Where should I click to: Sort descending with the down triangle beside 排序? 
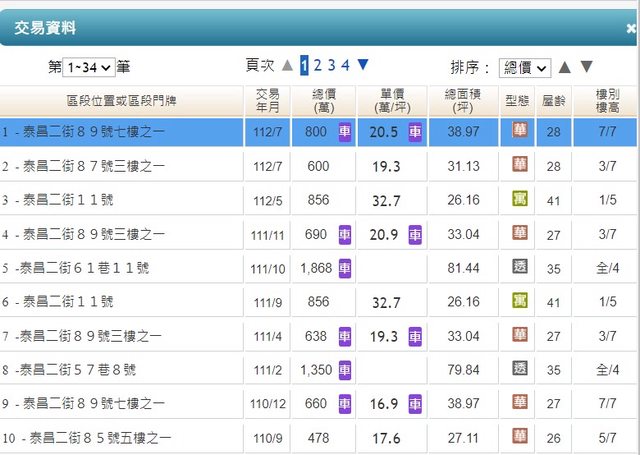click(x=587, y=67)
